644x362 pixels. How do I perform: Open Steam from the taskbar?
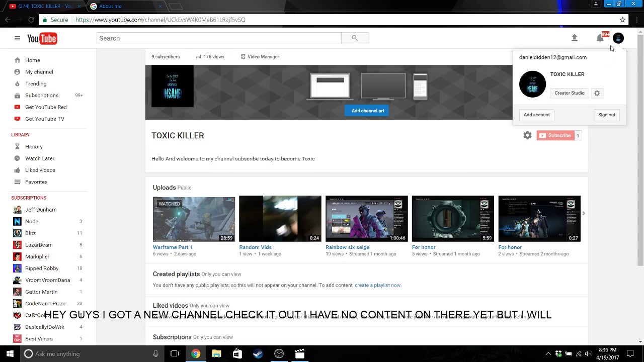(x=258, y=354)
